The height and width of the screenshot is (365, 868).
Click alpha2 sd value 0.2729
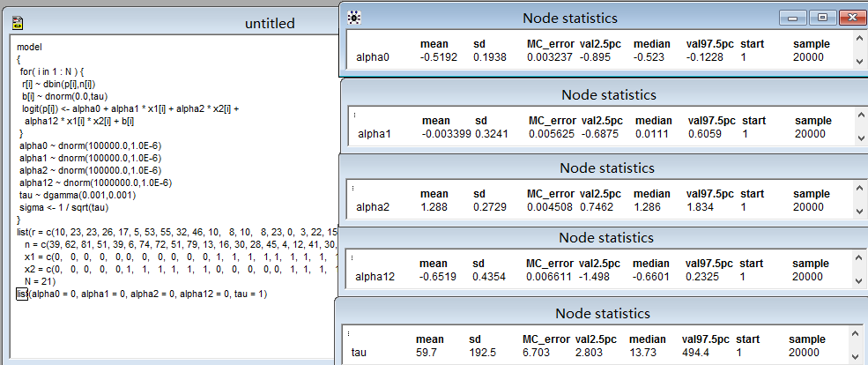(489, 207)
